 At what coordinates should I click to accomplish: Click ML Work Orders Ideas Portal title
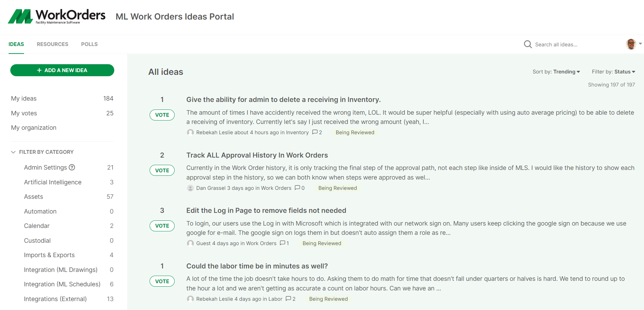tap(175, 16)
